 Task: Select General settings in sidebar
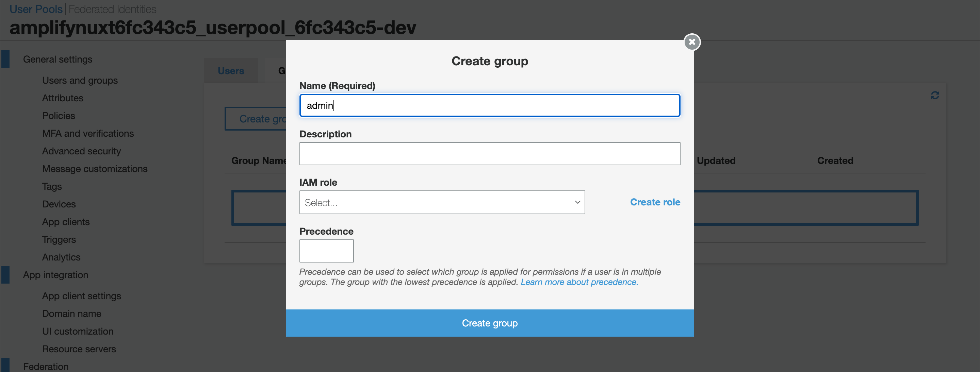tap(58, 59)
